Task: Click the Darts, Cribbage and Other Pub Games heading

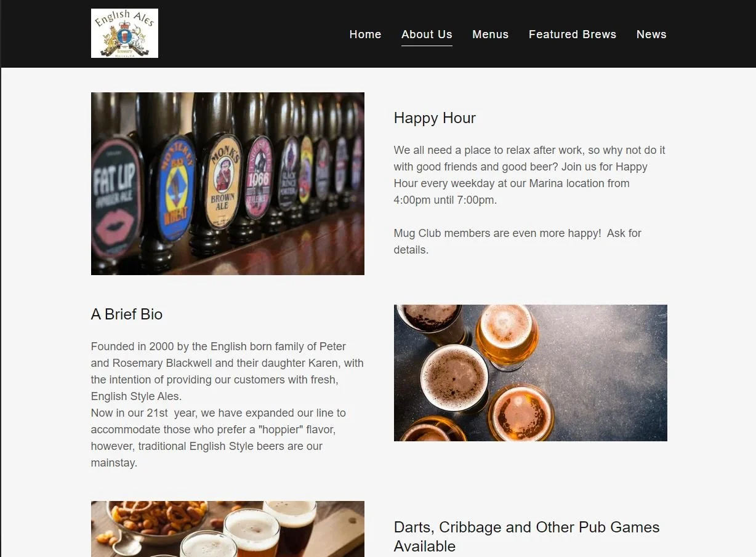Action: click(x=526, y=537)
